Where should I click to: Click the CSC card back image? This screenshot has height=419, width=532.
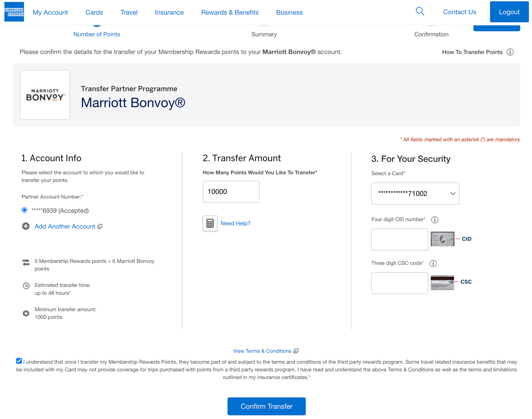click(x=442, y=283)
